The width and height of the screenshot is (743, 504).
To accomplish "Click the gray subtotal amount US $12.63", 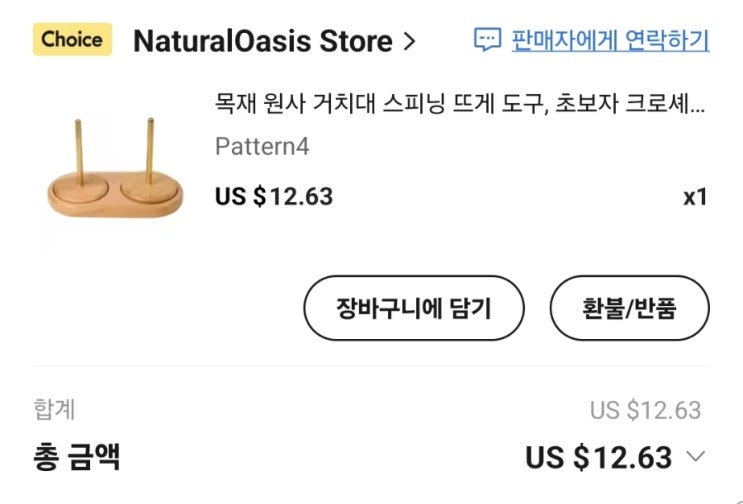I will [645, 410].
